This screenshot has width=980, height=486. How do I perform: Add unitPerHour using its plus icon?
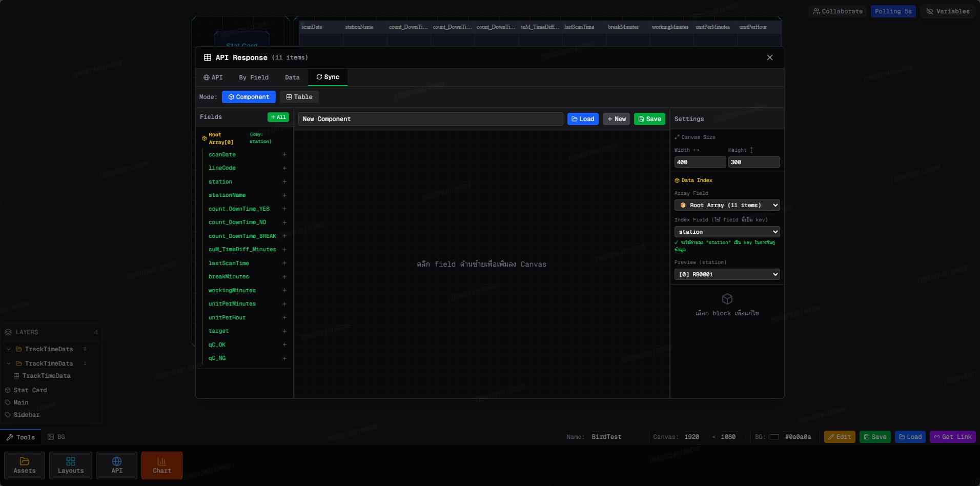tap(284, 317)
